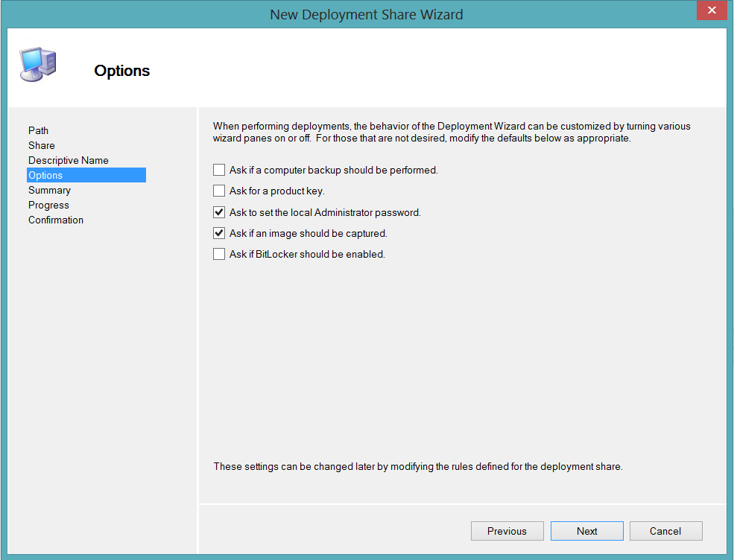Select the Share step in sidebar
The width and height of the screenshot is (734, 560).
(x=42, y=145)
